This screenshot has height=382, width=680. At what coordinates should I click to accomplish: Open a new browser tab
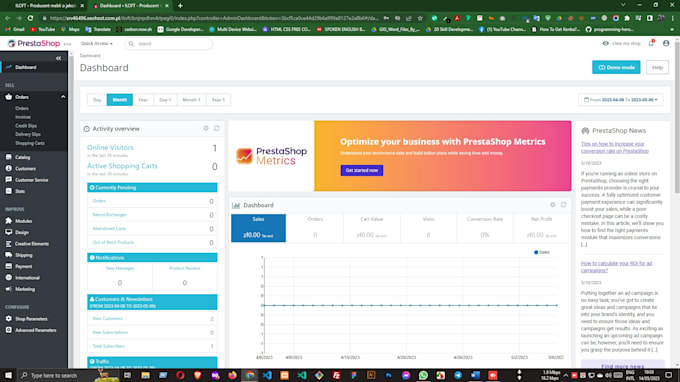click(180, 6)
